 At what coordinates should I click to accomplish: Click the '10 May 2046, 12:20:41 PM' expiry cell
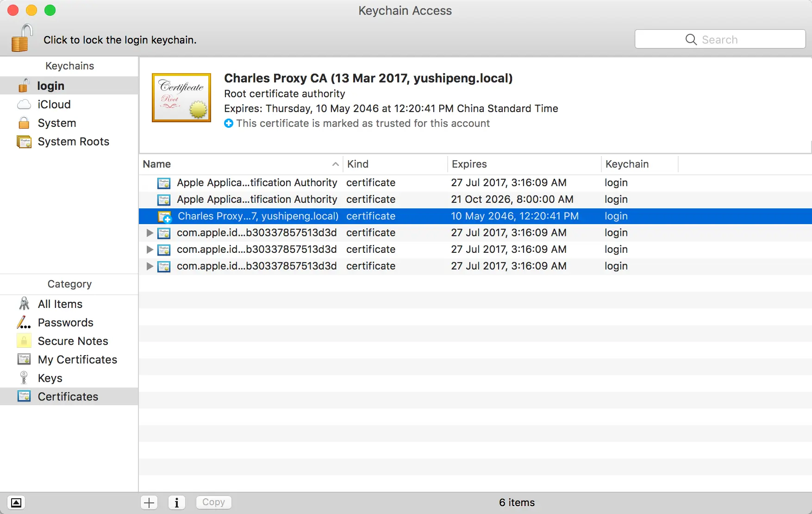[515, 216]
